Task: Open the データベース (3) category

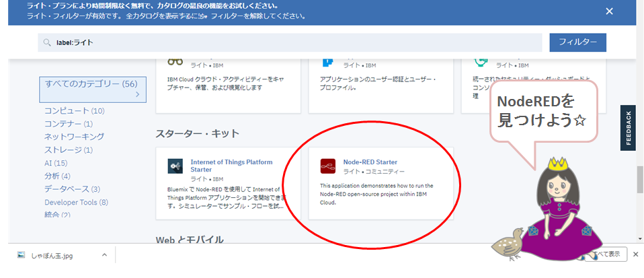Action: tap(73, 189)
